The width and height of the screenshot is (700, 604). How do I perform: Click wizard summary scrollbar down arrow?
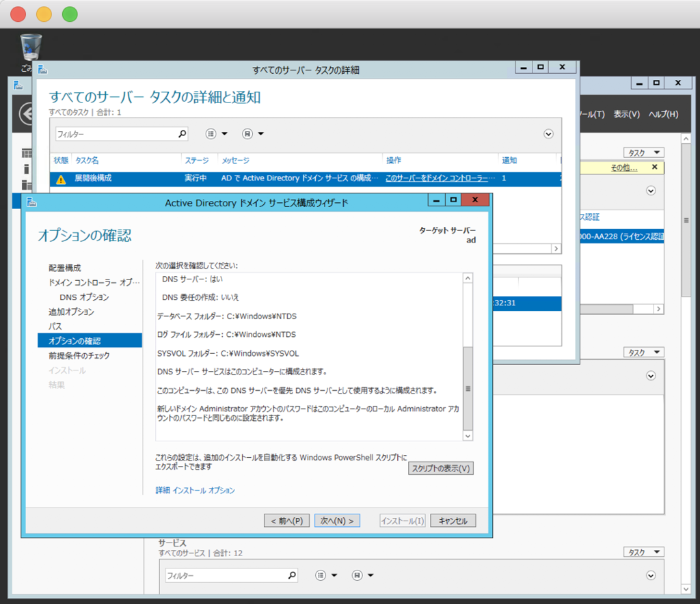(468, 436)
